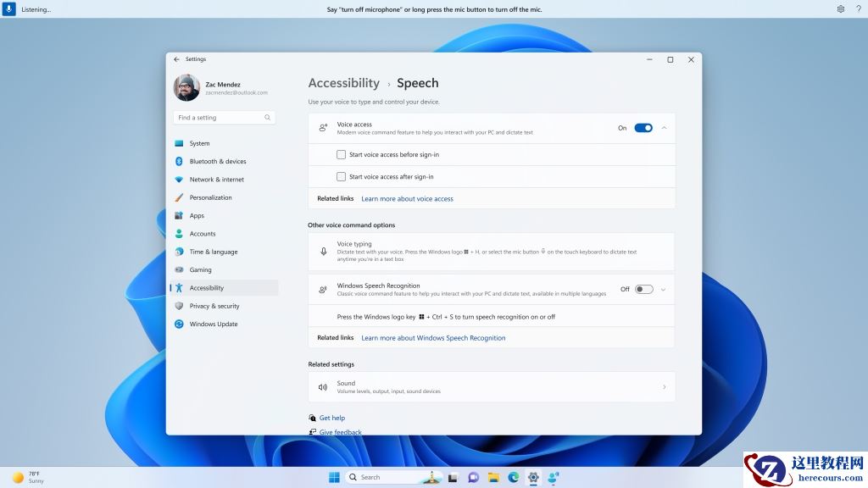Open Microsoft Edge from the taskbar
Image resolution: width=868 pixels, height=488 pixels.
[x=513, y=477]
